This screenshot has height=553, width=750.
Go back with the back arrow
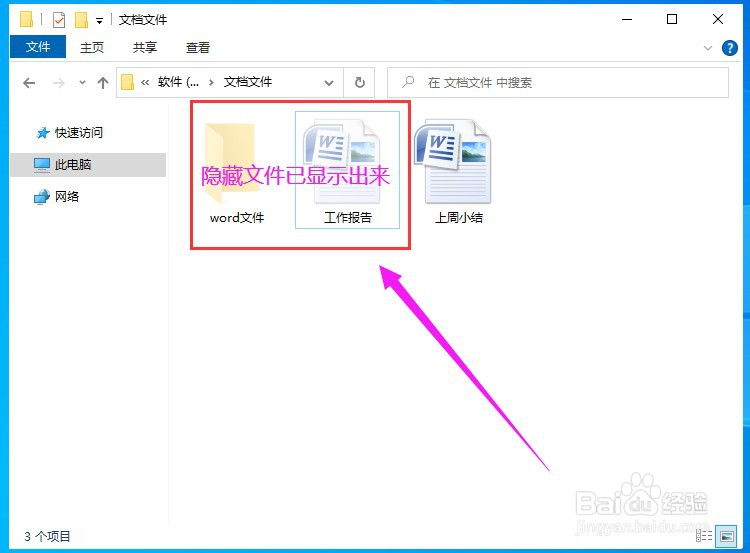point(29,83)
